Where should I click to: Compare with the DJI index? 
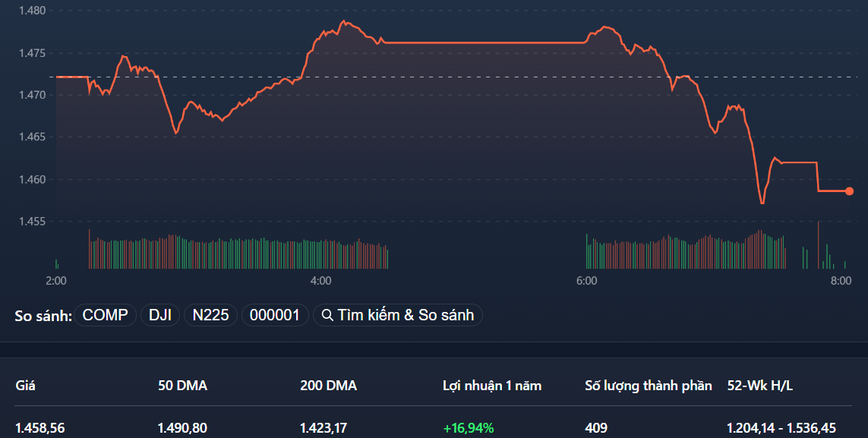159,315
